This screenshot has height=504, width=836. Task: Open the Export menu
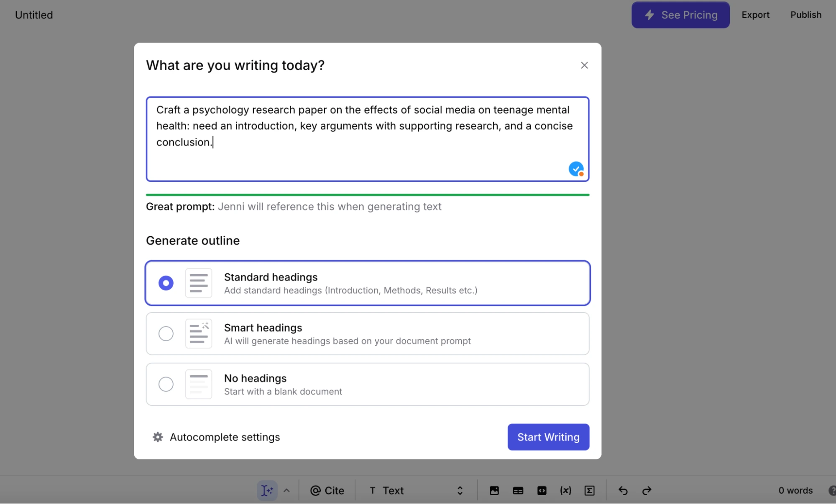coord(755,15)
